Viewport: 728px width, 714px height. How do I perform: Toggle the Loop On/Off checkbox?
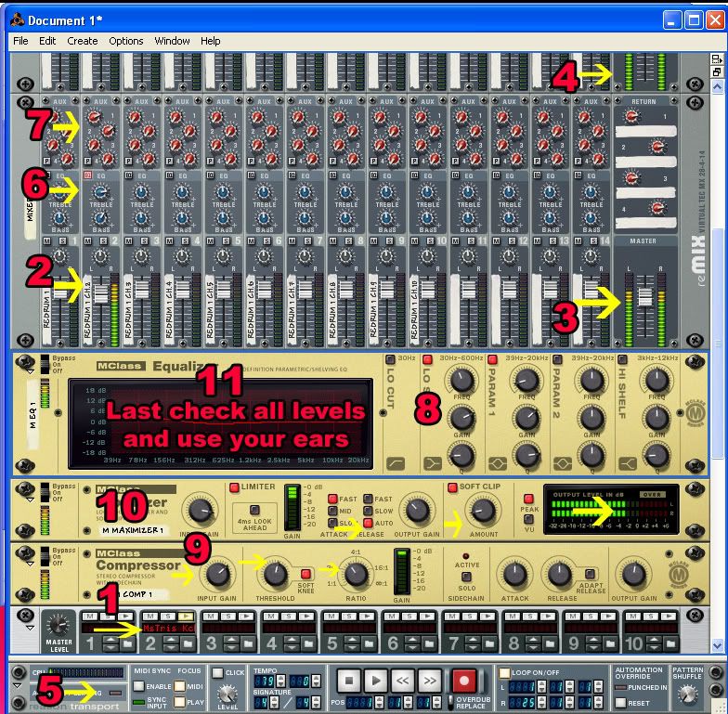click(x=504, y=671)
